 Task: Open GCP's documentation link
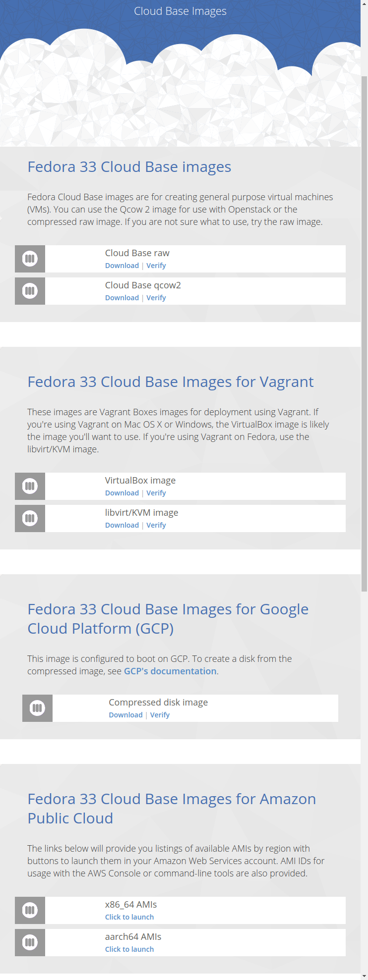coord(170,671)
